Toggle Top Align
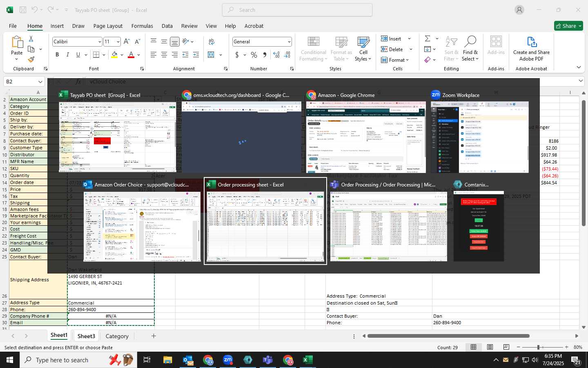Viewport: 588px width, 368px height. [154, 41]
